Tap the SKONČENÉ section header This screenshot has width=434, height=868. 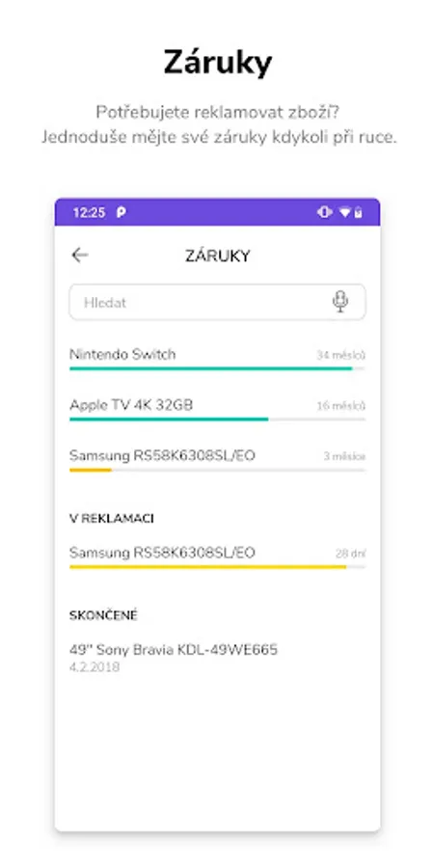(103, 615)
